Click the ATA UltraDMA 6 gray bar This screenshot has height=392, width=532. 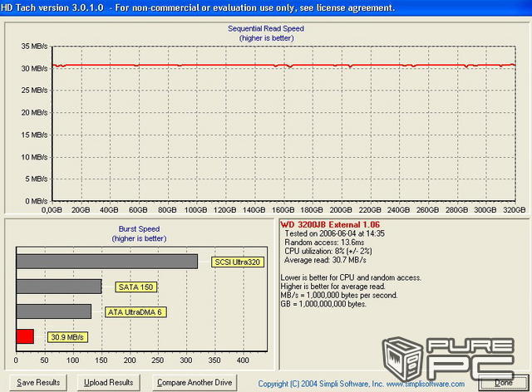[54, 311]
